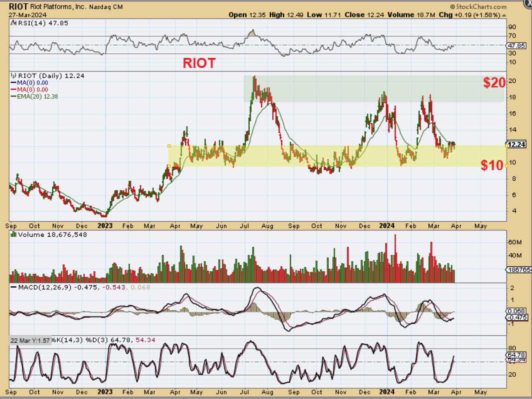Click the green up-triangle beside Chg value
The width and height of the screenshot is (532, 399).
pyautogui.click(x=504, y=15)
